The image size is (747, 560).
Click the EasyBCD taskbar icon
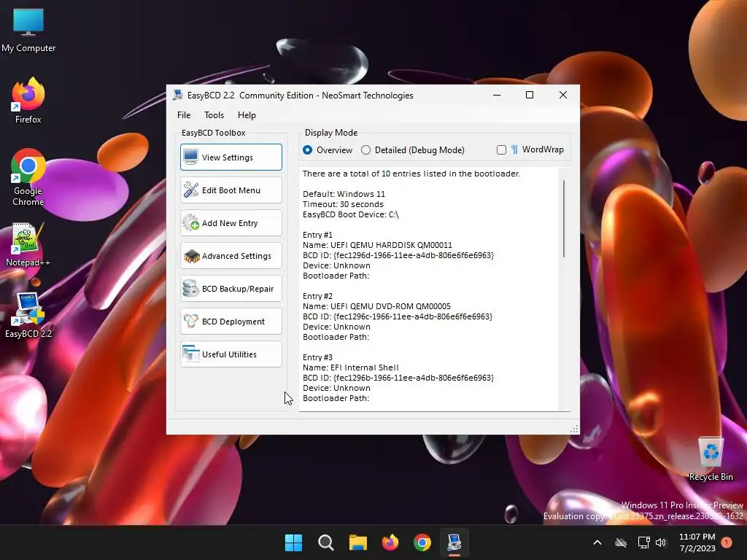[x=454, y=542]
